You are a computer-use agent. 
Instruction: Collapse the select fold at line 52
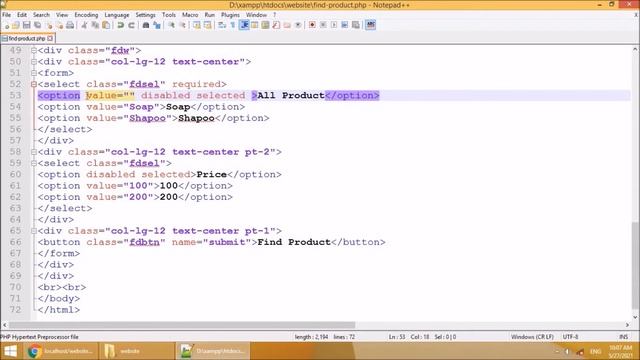(x=34, y=84)
